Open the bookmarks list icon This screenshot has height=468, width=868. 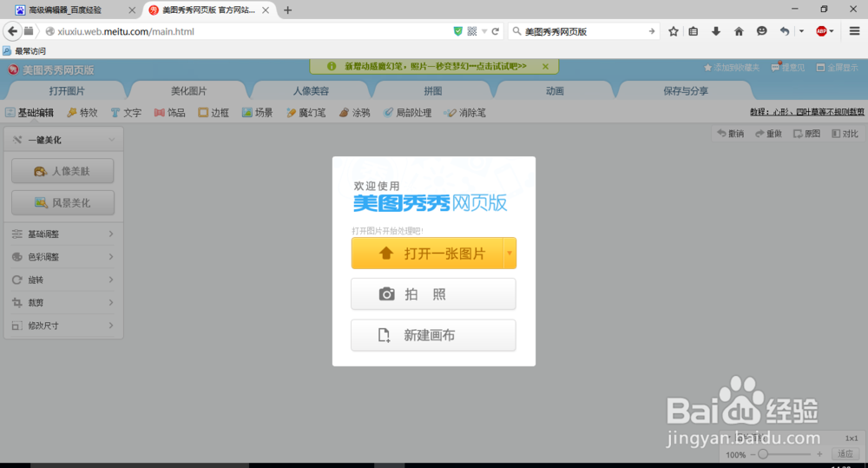(x=693, y=31)
